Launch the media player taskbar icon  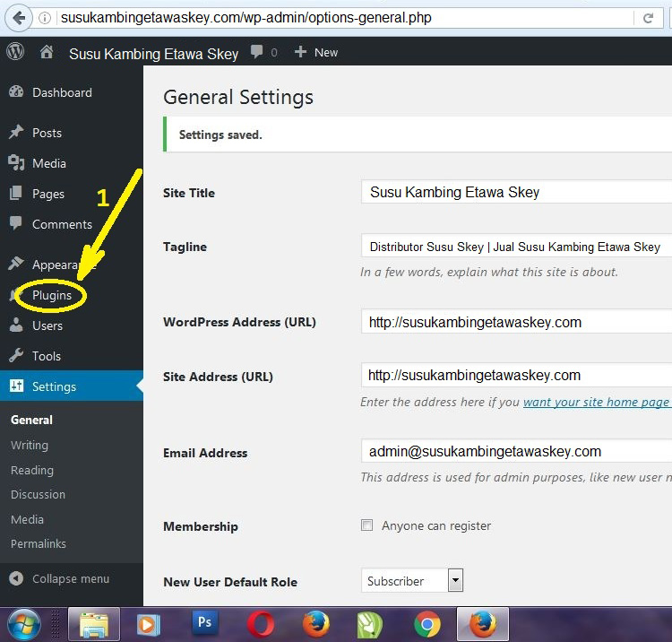click(x=148, y=624)
